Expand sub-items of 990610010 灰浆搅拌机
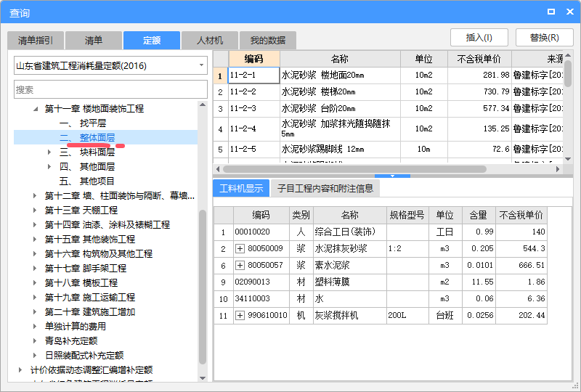The image size is (581, 392). coord(240,315)
